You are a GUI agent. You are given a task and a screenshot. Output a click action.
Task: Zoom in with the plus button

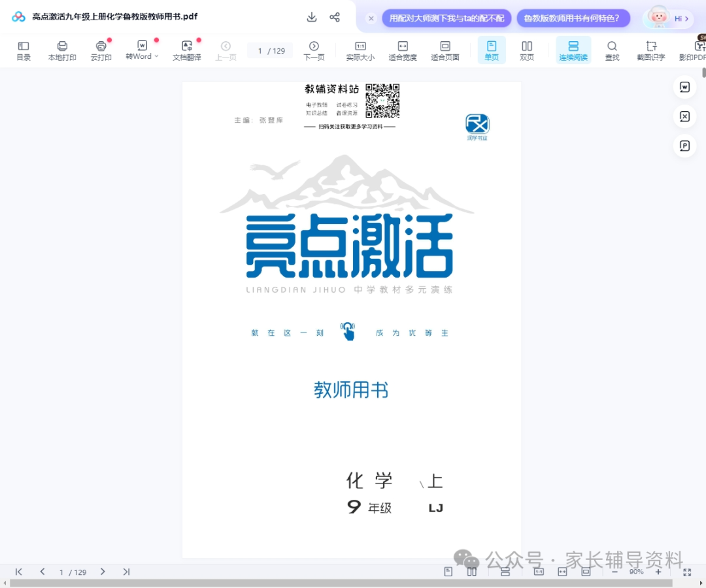click(x=658, y=572)
